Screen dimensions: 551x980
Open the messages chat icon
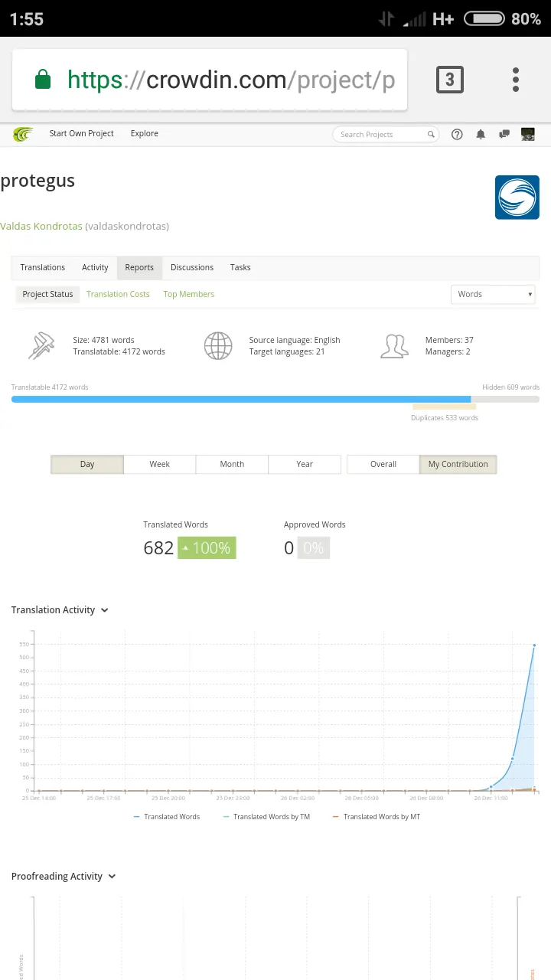click(504, 134)
